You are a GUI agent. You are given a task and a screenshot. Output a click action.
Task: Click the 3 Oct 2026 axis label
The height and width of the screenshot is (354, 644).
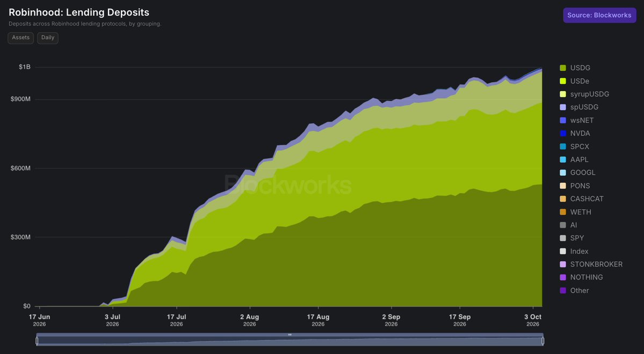click(533, 320)
